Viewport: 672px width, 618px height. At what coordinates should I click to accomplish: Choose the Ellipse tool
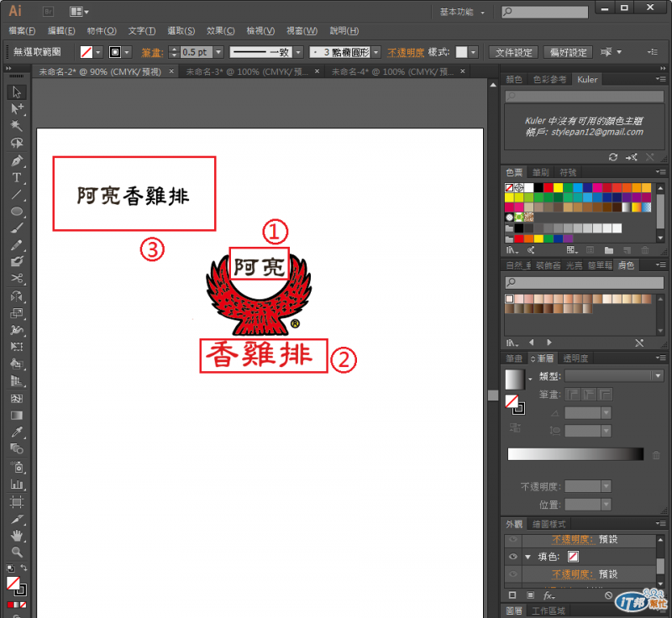[17, 211]
